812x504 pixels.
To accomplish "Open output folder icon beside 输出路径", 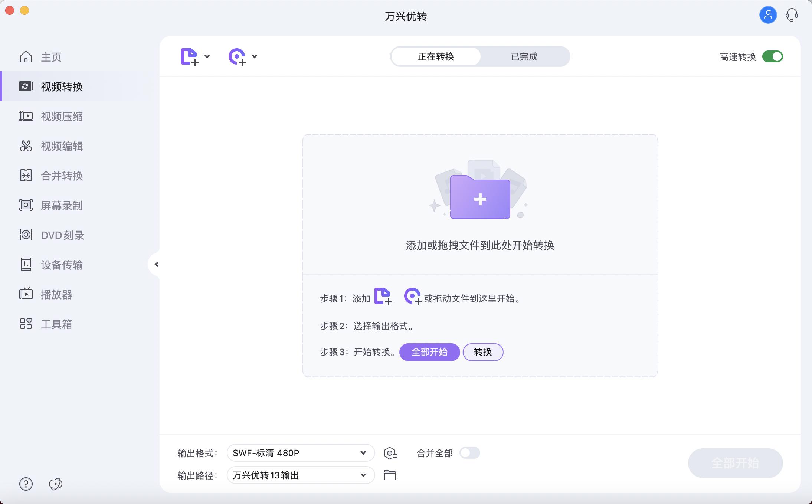I will pyautogui.click(x=391, y=475).
